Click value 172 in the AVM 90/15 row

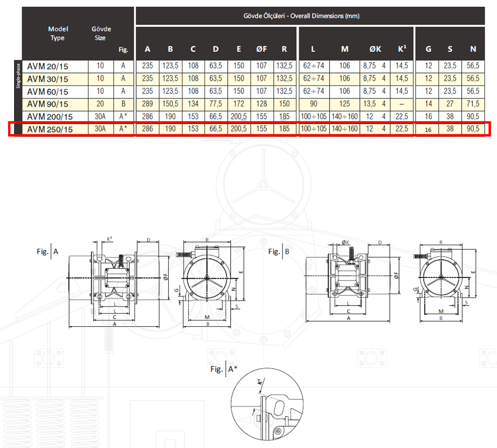point(239,104)
